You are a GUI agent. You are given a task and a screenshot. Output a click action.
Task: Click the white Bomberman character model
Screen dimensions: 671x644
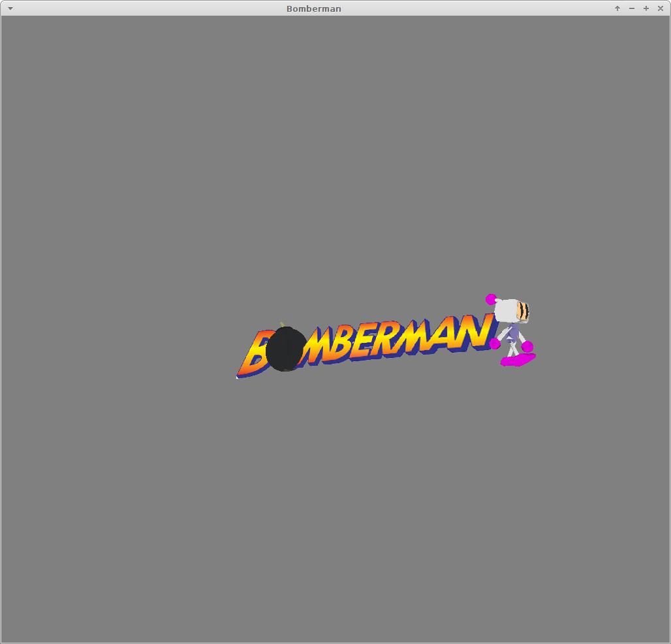(x=511, y=330)
